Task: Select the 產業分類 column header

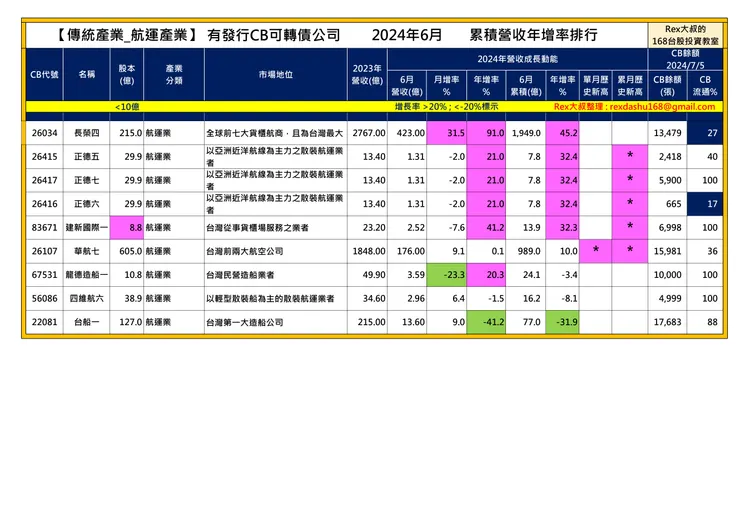Action: (x=174, y=74)
